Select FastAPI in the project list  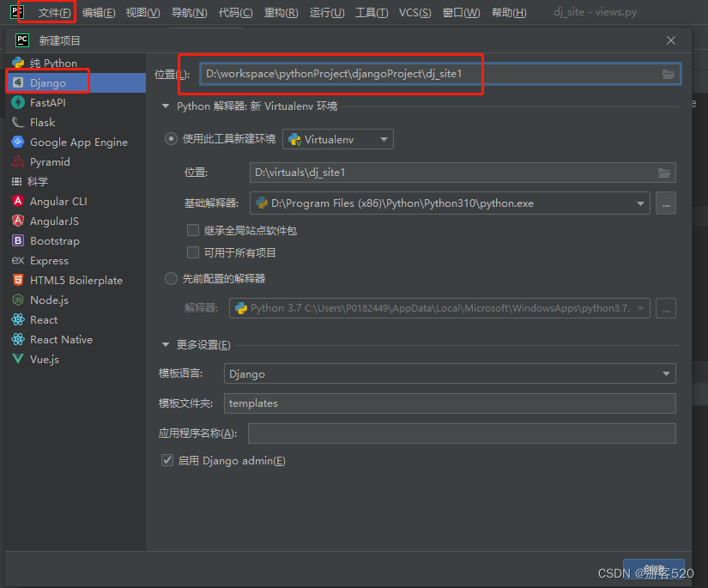tap(76, 102)
